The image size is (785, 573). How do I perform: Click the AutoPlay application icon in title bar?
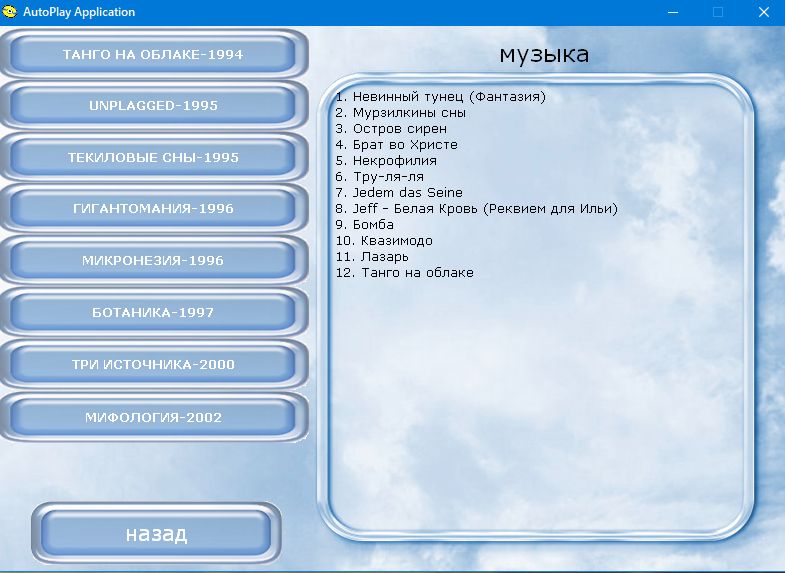click(10, 12)
